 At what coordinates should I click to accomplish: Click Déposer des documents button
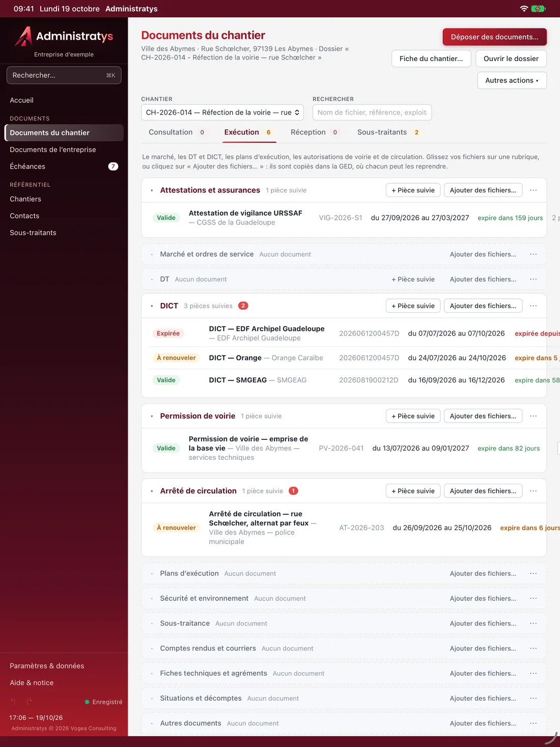click(495, 37)
